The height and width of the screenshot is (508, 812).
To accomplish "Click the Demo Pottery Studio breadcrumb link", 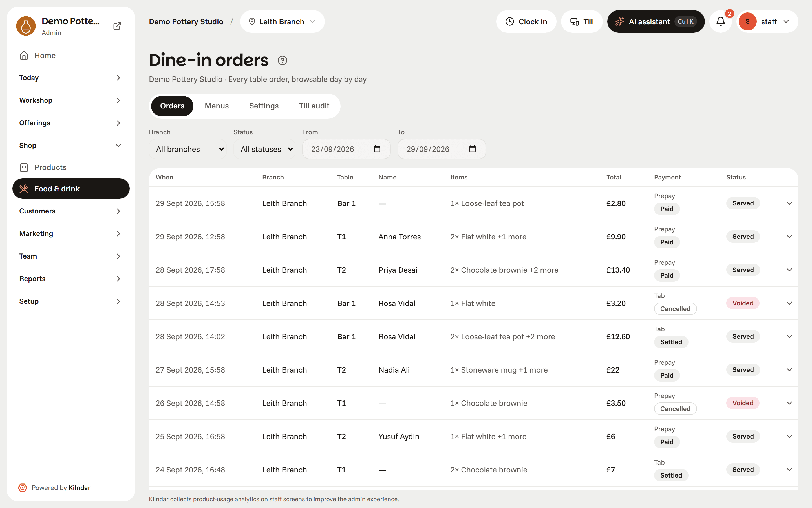I will (186, 21).
